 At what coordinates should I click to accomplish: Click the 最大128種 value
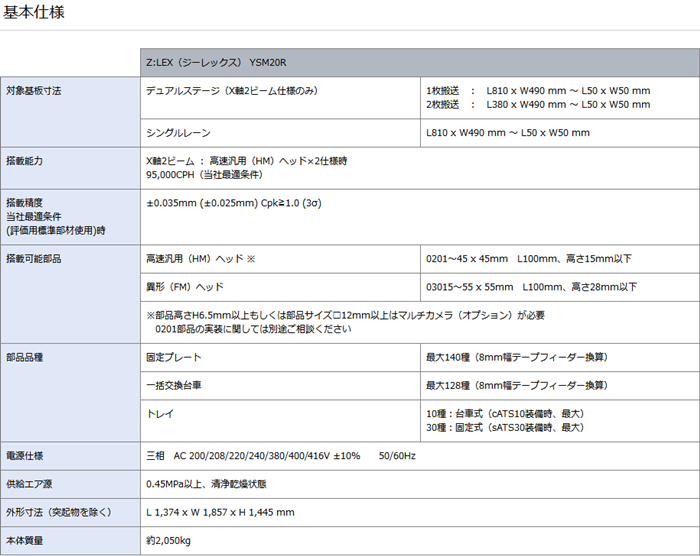pyautogui.click(x=517, y=386)
